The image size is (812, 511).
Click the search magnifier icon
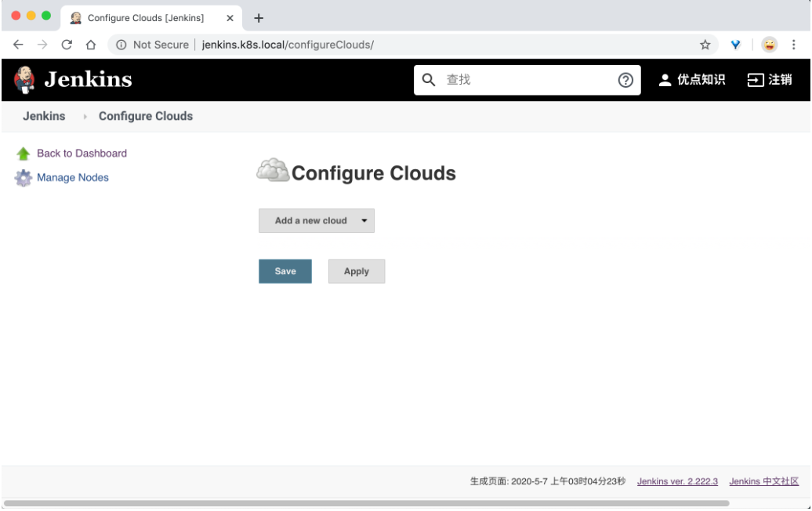pyautogui.click(x=428, y=80)
